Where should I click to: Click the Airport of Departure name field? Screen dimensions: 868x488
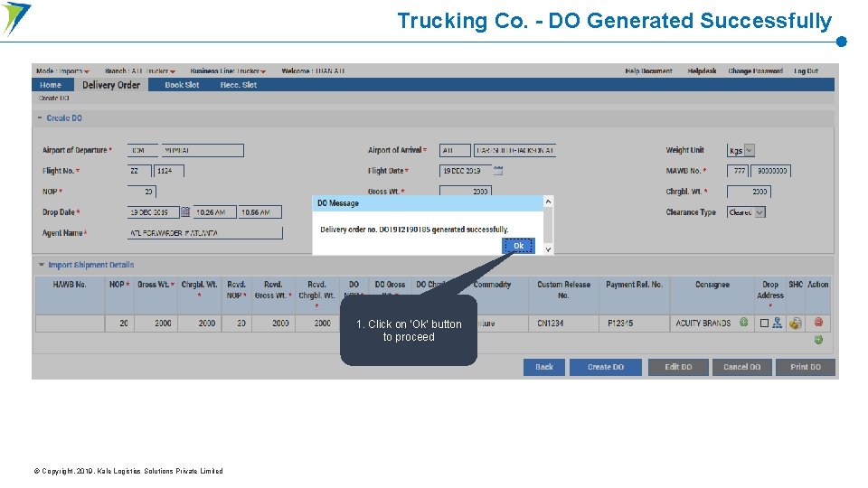pyautogui.click(x=203, y=151)
